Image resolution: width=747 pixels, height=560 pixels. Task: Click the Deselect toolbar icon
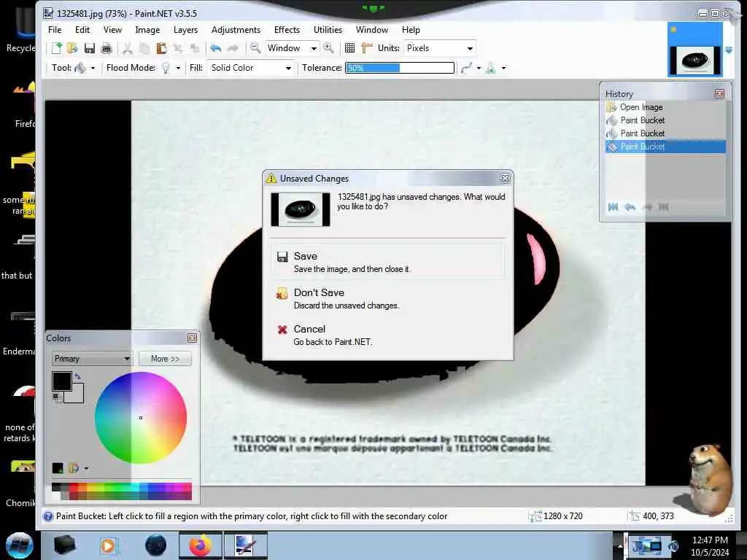[x=194, y=48]
